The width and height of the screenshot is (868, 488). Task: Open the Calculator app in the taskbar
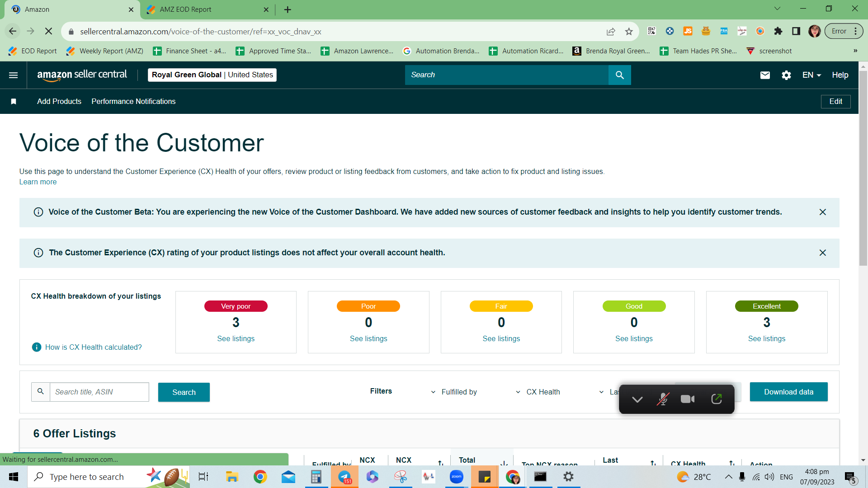[x=316, y=477]
